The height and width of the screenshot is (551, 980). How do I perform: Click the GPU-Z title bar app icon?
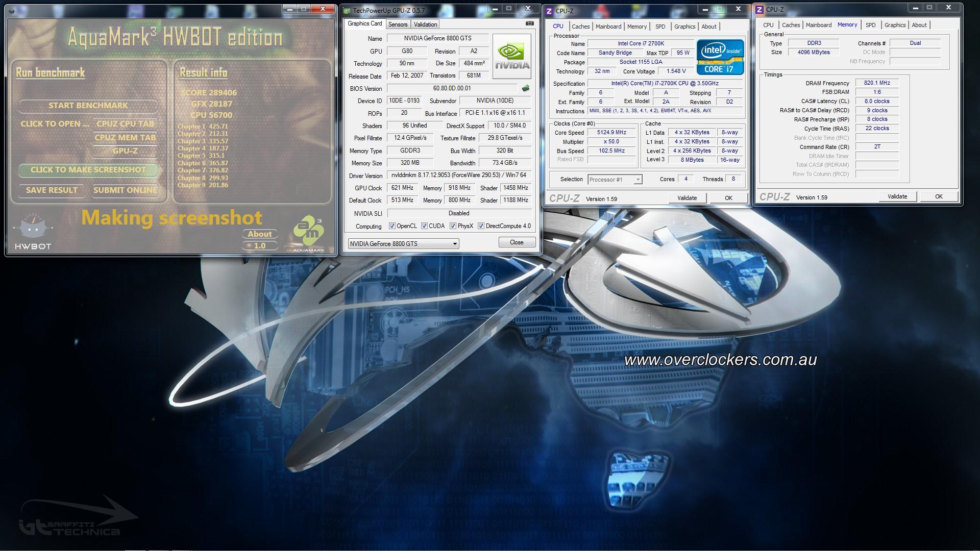(x=347, y=10)
